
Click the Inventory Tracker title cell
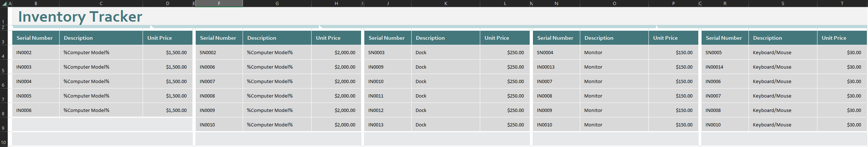[x=80, y=17]
